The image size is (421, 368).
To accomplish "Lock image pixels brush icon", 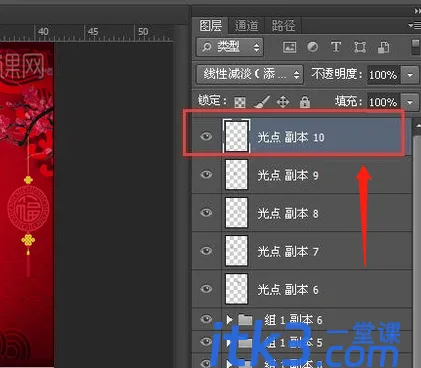I will click(262, 102).
